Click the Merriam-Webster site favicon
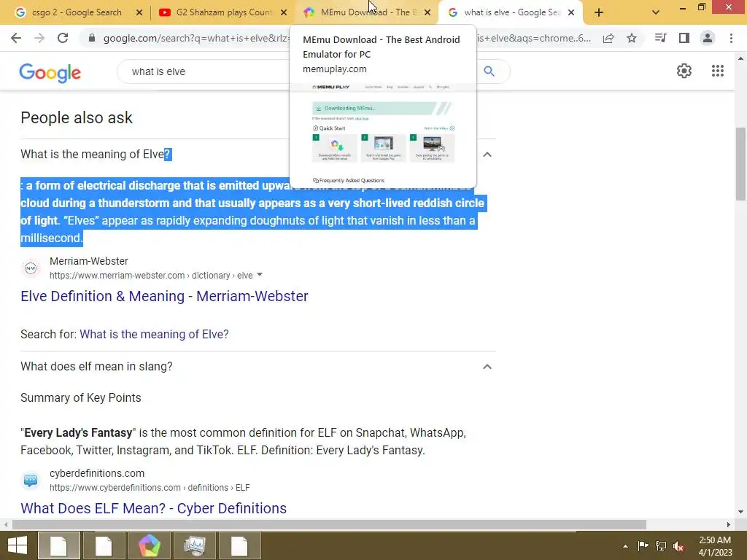The width and height of the screenshot is (747, 560). click(x=31, y=268)
